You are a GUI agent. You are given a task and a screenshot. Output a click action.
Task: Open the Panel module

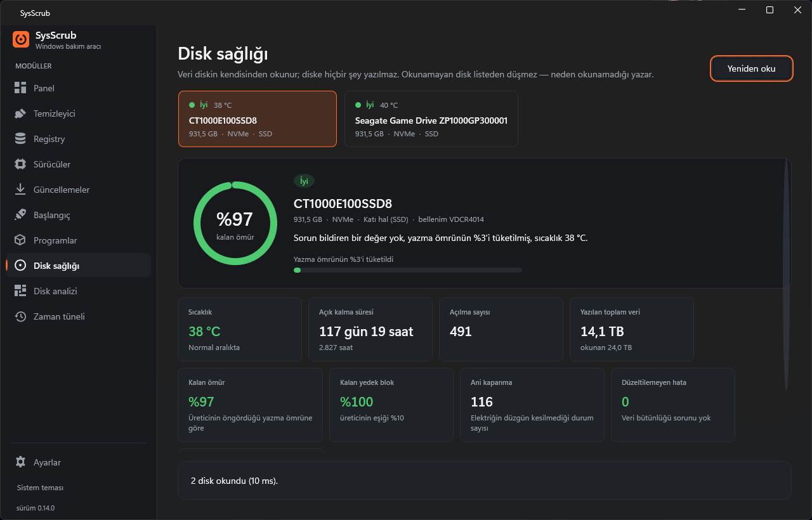(79, 88)
